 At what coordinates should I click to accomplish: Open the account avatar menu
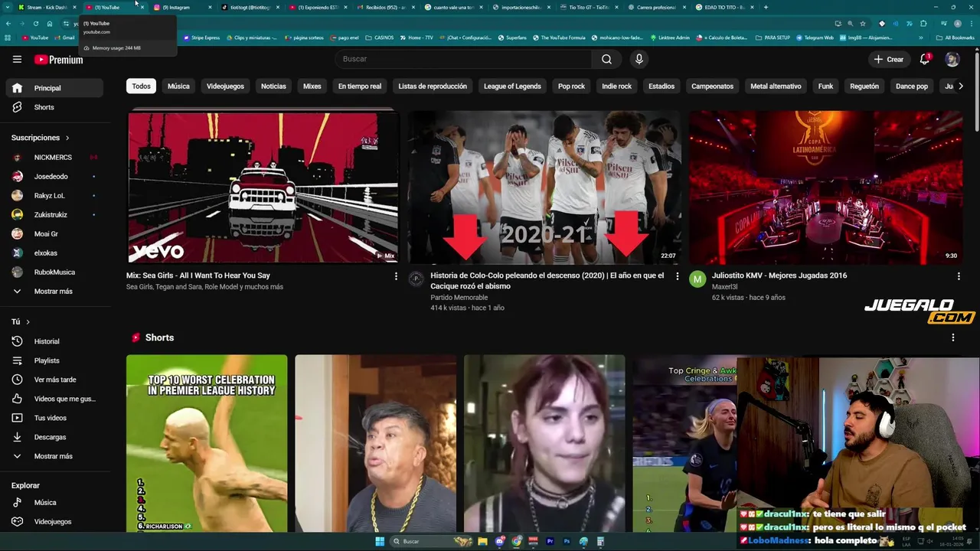(952, 59)
